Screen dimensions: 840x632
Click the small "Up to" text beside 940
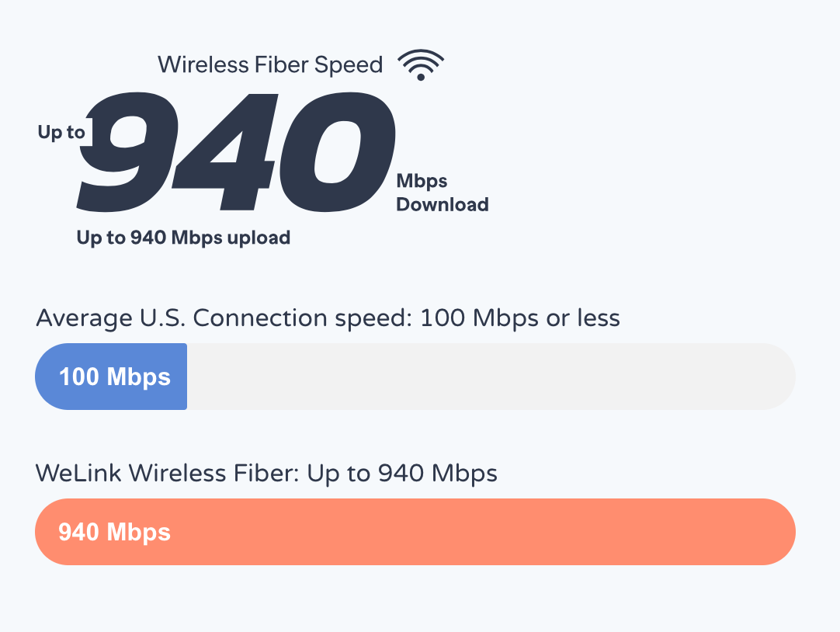61,133
